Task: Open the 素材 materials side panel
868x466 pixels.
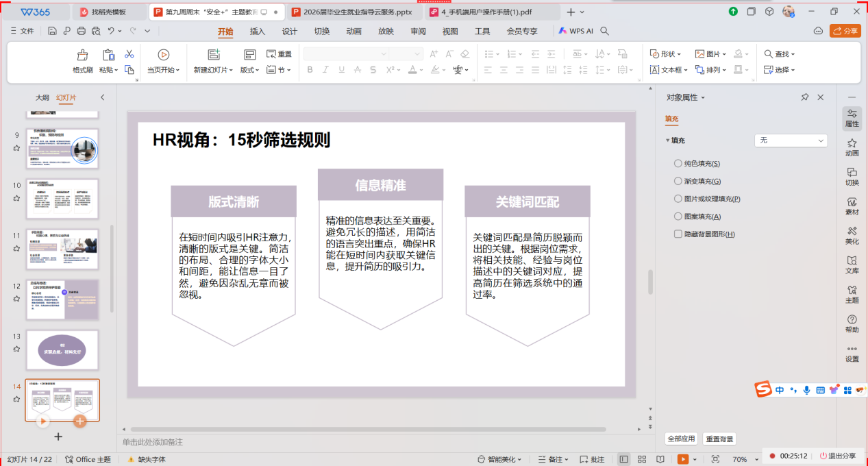Action: (x=852, y=206)
